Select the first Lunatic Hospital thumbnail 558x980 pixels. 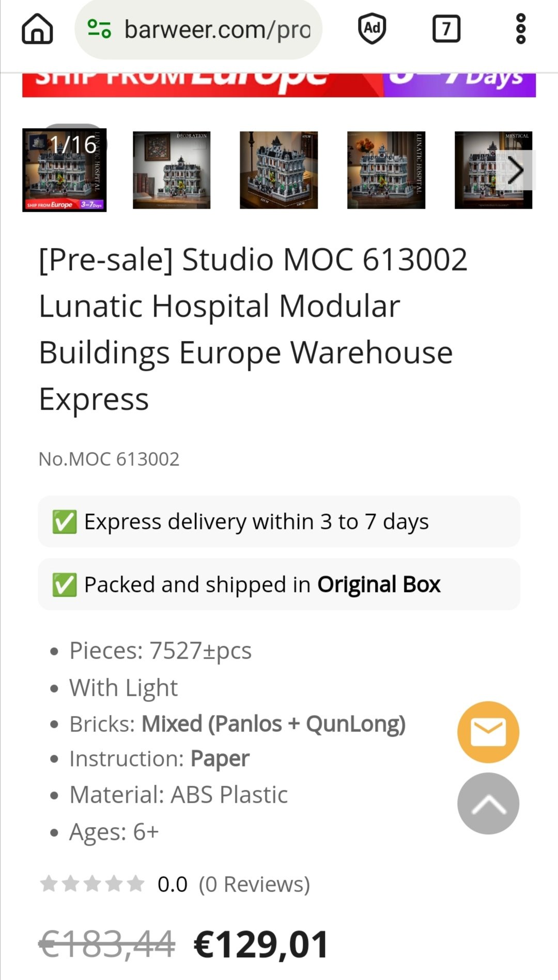click(65, 170)
